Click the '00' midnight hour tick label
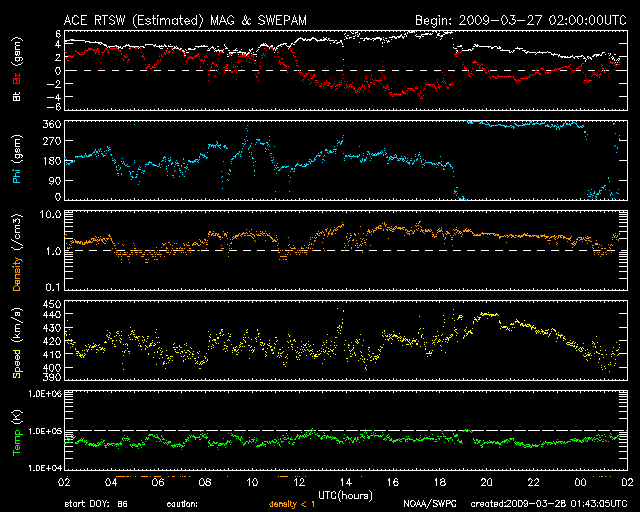640x512 pixels. 580,483
